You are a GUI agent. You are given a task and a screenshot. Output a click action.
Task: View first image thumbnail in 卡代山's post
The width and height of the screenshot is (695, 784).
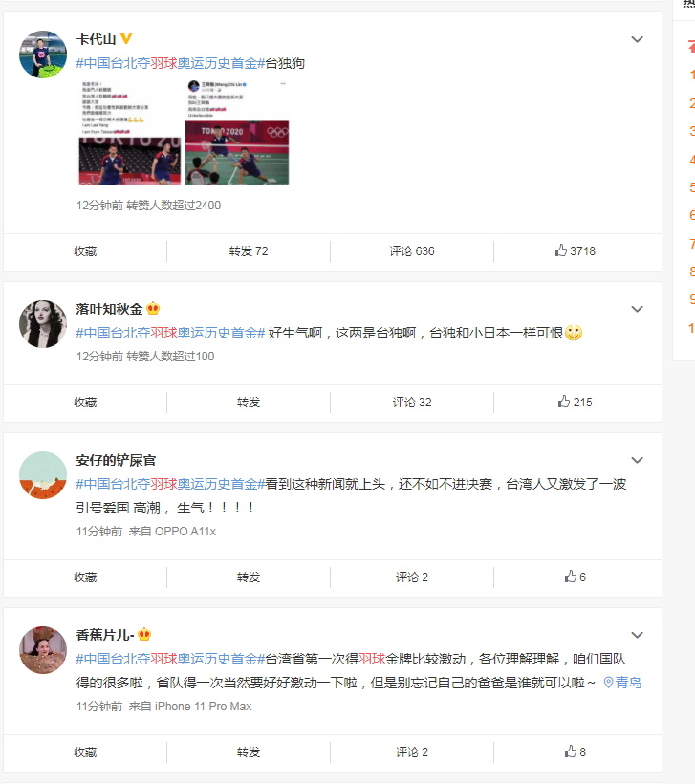pyautogui.click(x=130, y=132)
